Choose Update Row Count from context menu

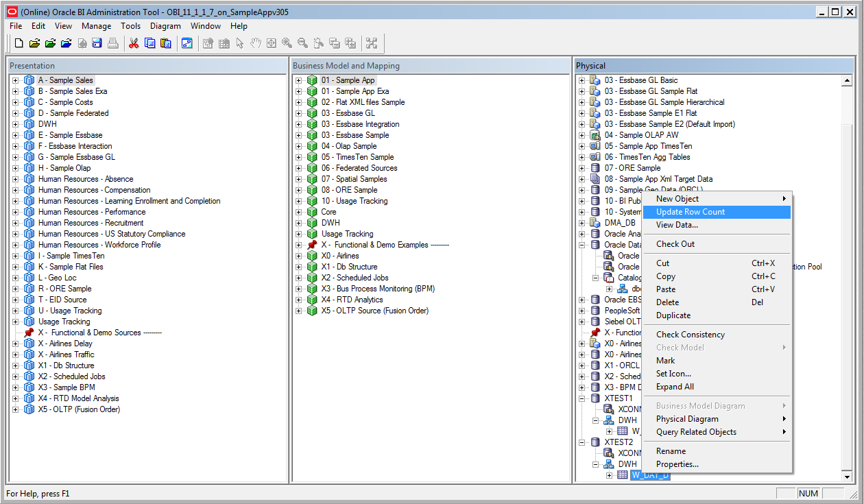pos(717,212)
